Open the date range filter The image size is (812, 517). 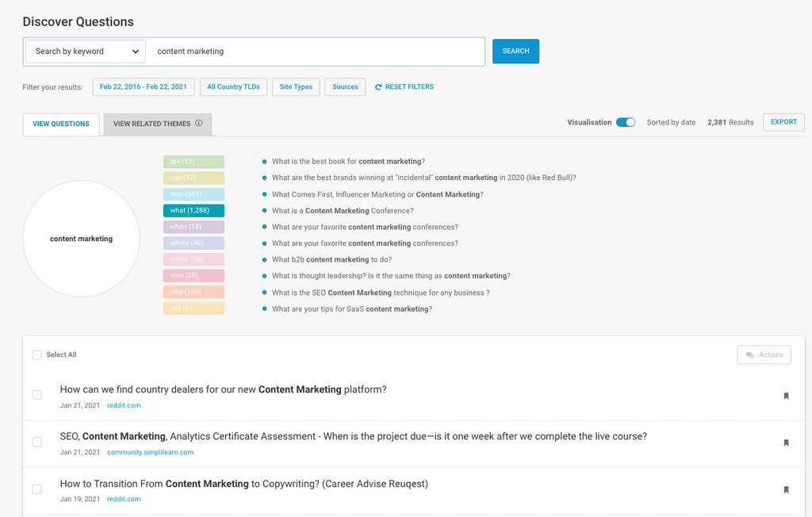[x=144, y=87]
